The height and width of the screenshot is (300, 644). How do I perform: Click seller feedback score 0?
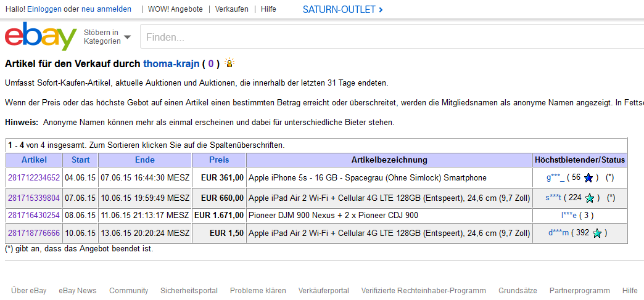point(211,63)
